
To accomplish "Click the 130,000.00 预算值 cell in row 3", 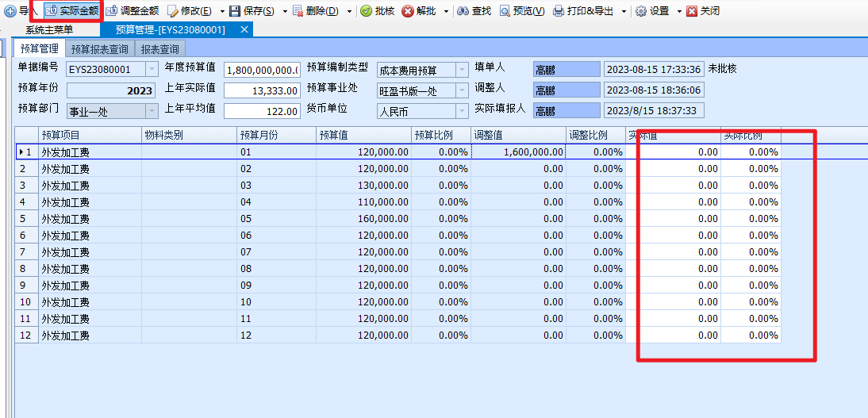I will click(x=363, y=185).
